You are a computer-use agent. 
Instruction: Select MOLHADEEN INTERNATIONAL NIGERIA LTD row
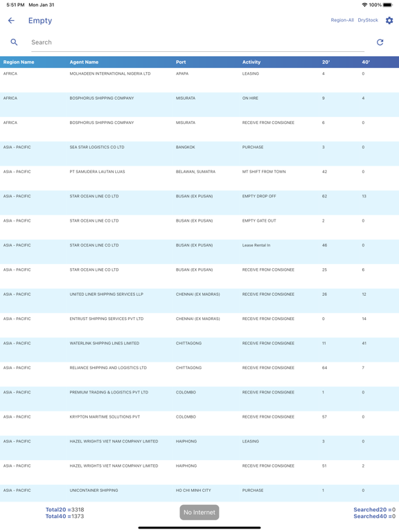[x=199, y=80]
